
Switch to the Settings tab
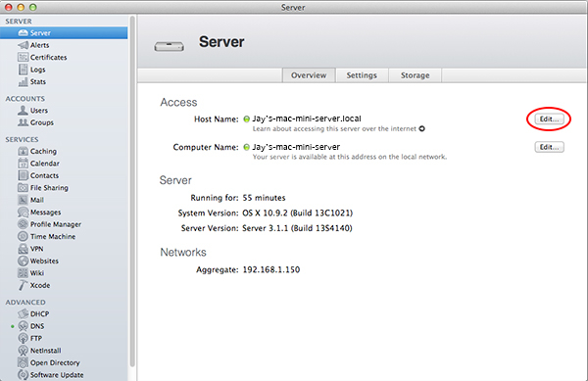[362, 75]
